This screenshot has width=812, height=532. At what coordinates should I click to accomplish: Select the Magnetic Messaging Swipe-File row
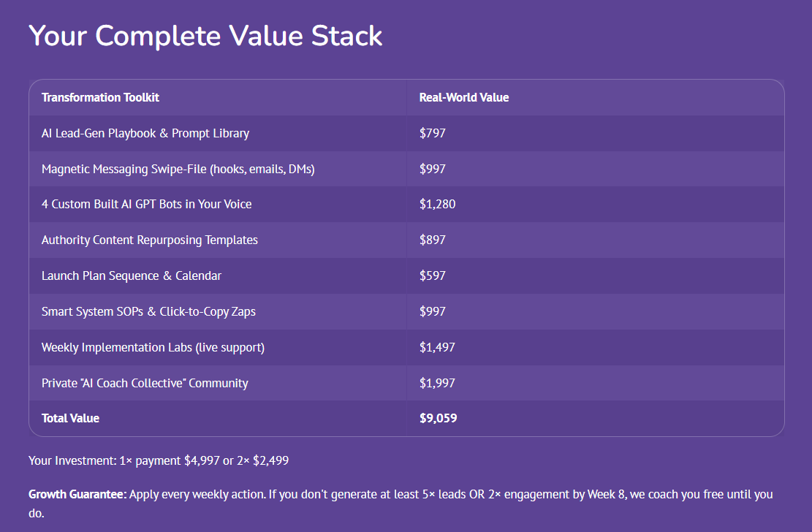coord(178,169)
